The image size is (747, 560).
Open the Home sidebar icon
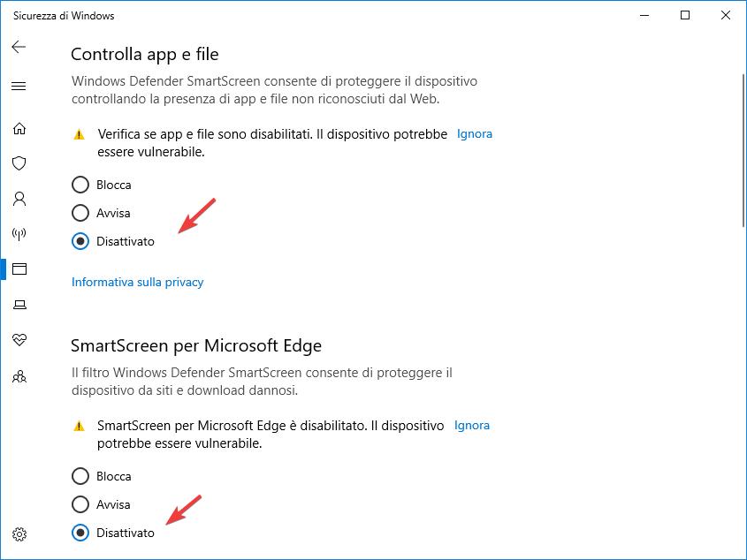point(19,129)
